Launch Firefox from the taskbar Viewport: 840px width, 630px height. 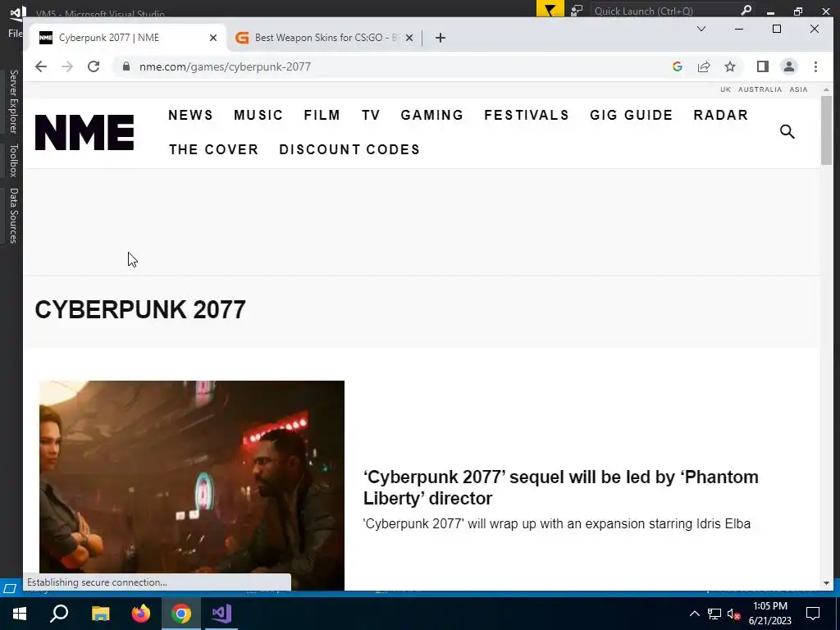tap(141, 614)
